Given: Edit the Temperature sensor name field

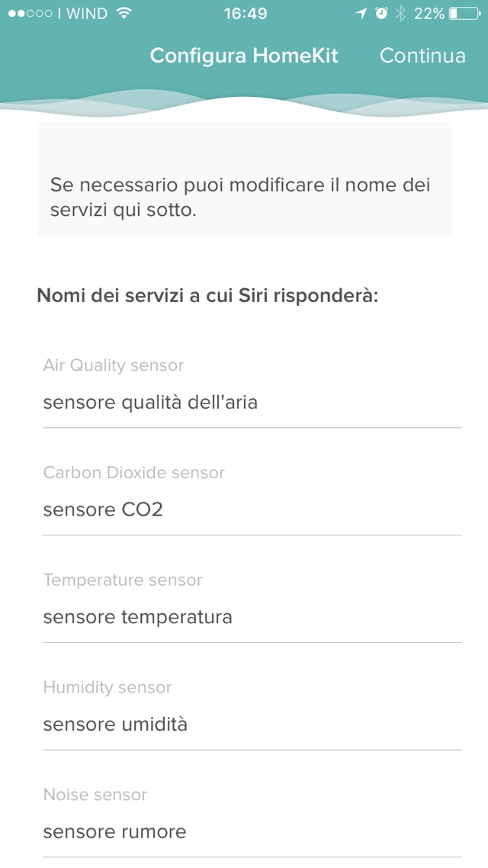Looking at the screenshot, I should [252, 617].
